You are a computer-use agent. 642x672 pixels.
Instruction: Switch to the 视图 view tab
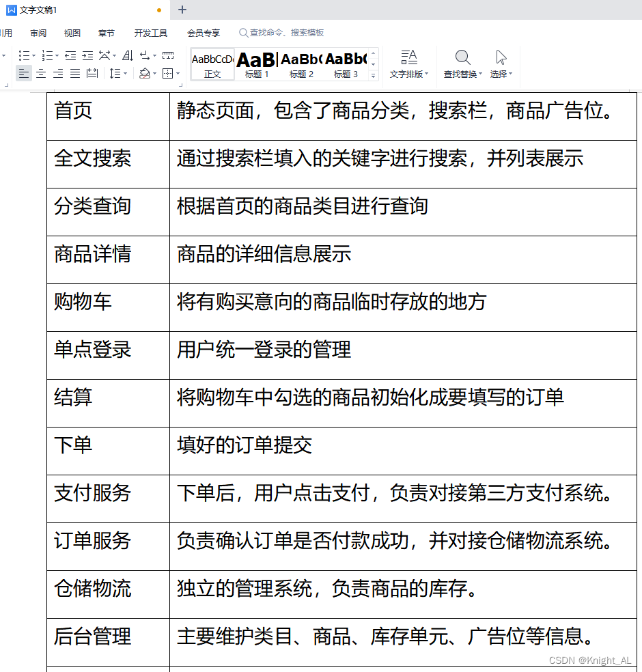[x=72, y=33]
